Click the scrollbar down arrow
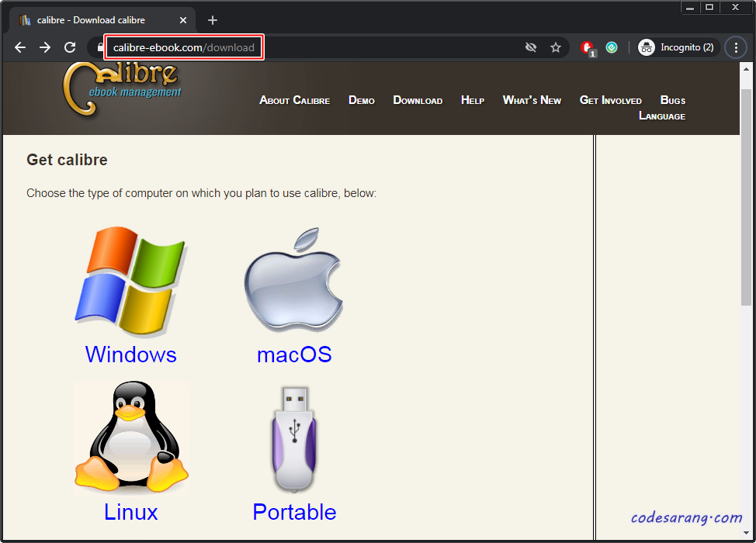The height and width of the screenshot is (543, 756). tap(746, 533)
